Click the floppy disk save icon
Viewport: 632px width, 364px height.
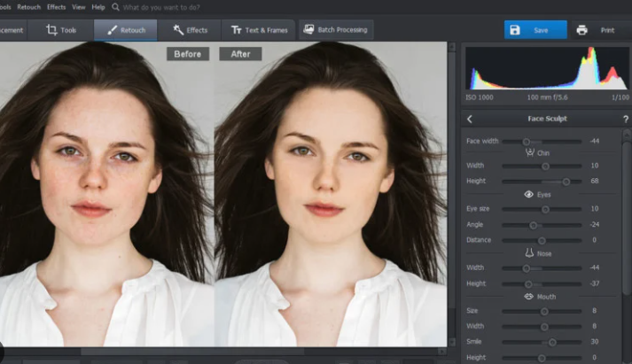tap(513, 30)
